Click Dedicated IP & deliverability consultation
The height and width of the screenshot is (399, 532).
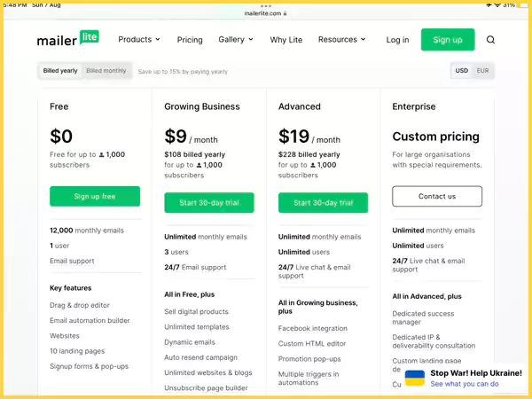434,341
